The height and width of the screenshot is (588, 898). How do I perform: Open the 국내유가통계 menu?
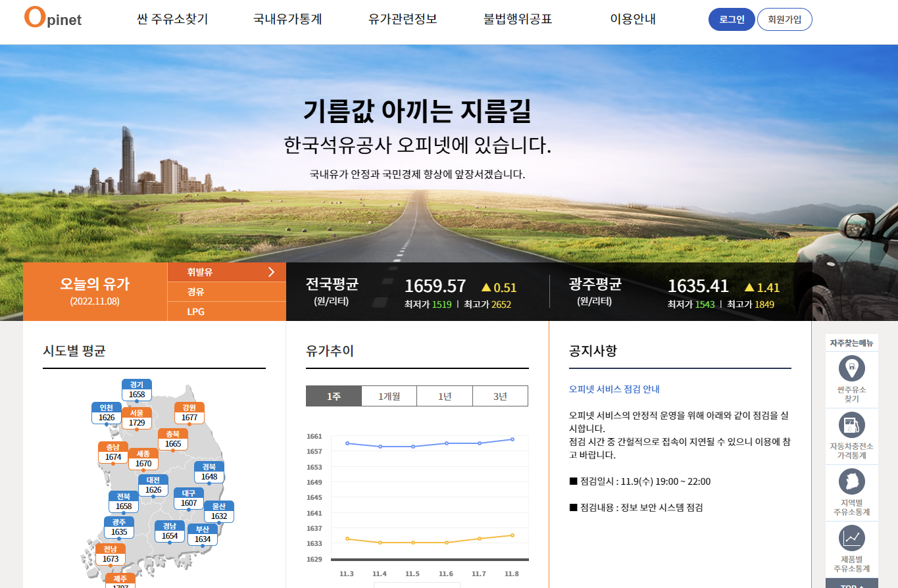point(287,19)
